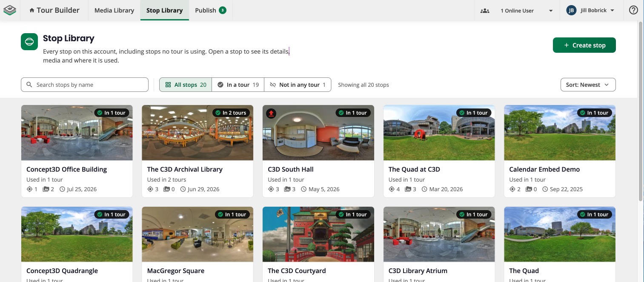Click the page vertical scrollbar
644x282 pixels.
tap(641, 111)
